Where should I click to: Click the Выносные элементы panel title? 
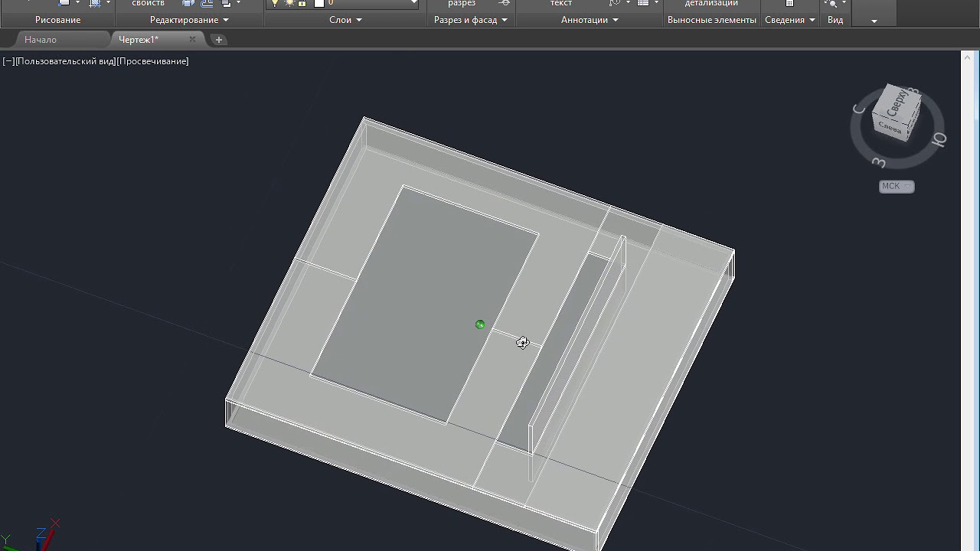click(711, 20)
